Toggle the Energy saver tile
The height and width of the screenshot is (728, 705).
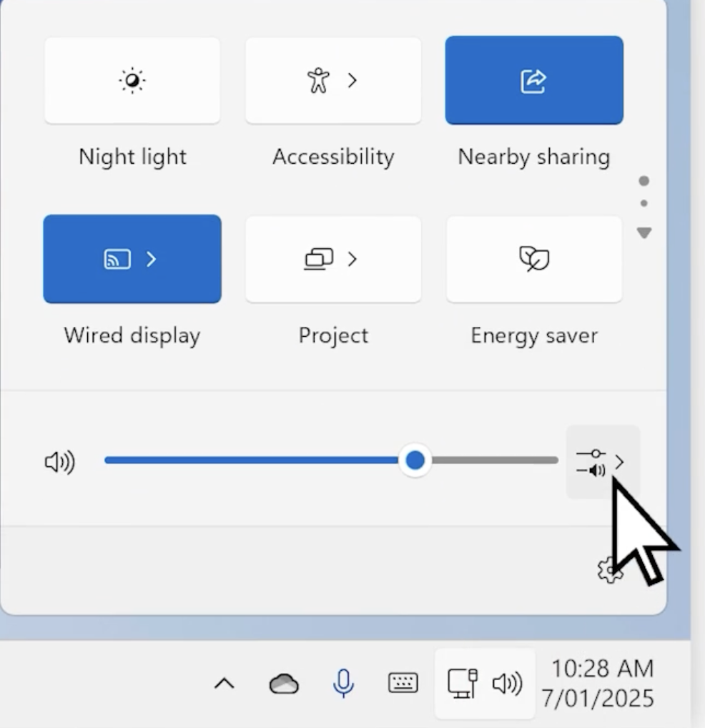tap(534, 259)
